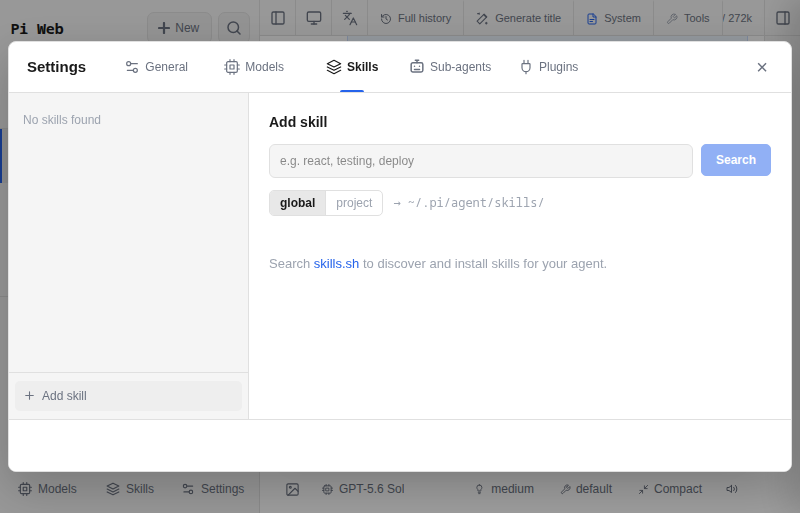Open the Models settings tab
This screenshot has height=513, width=800.
[254, 67]
